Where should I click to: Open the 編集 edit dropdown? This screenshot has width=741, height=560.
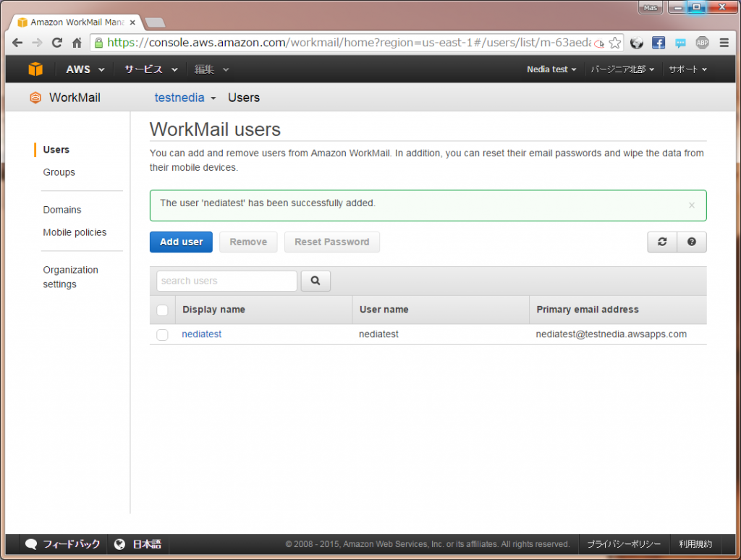pos(211,69)
